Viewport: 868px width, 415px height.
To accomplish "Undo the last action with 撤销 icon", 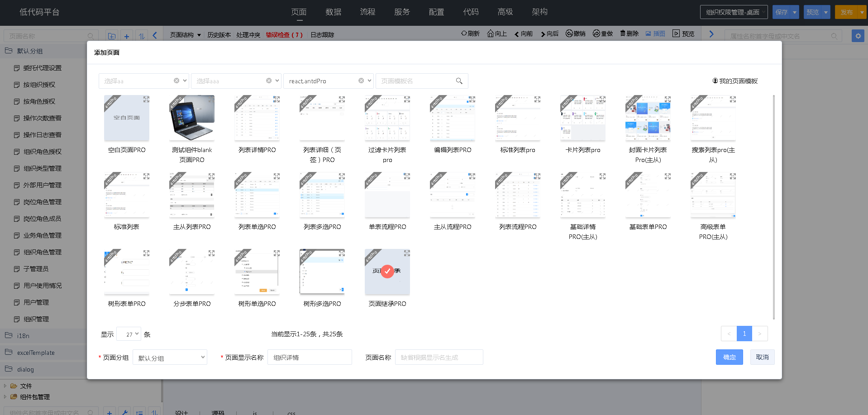I will pyautogui.click(x=575, y=33).
